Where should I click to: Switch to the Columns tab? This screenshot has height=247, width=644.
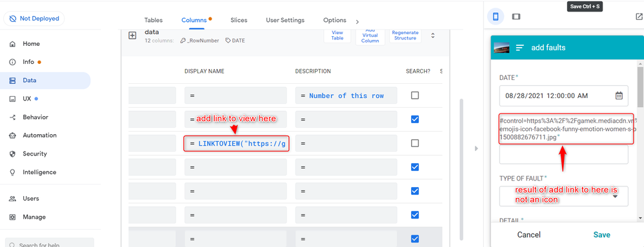click(194, 20)
